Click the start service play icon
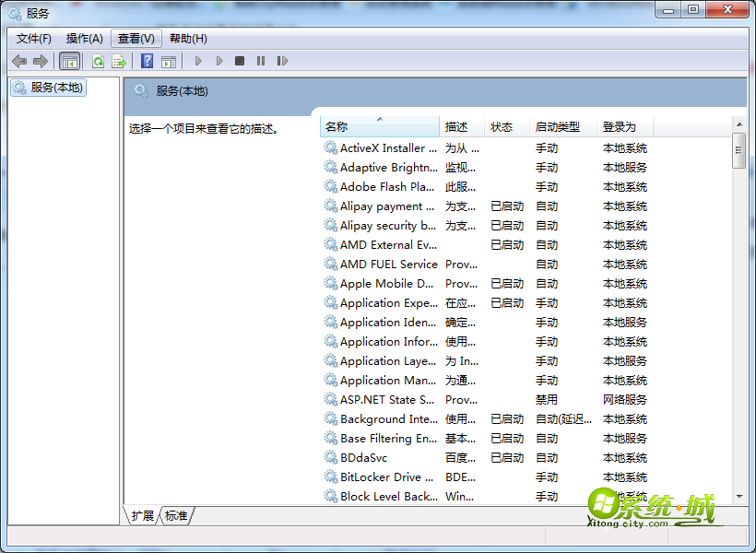The height and width of the screenshot is (553, 756). coord(198,61)
